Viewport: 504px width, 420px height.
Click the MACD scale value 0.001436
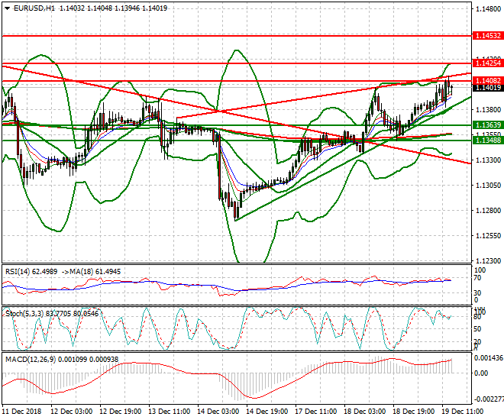pos(489,358)
